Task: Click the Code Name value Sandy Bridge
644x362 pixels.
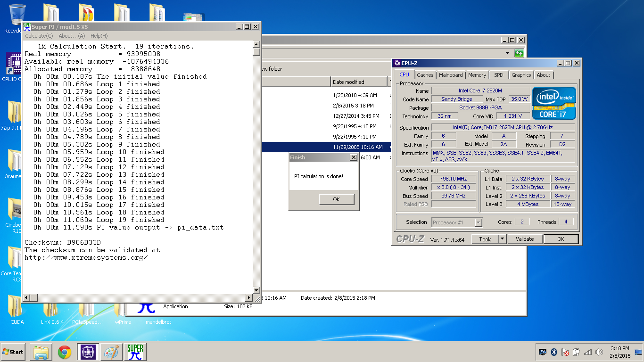Action: (x=457, y=99)
